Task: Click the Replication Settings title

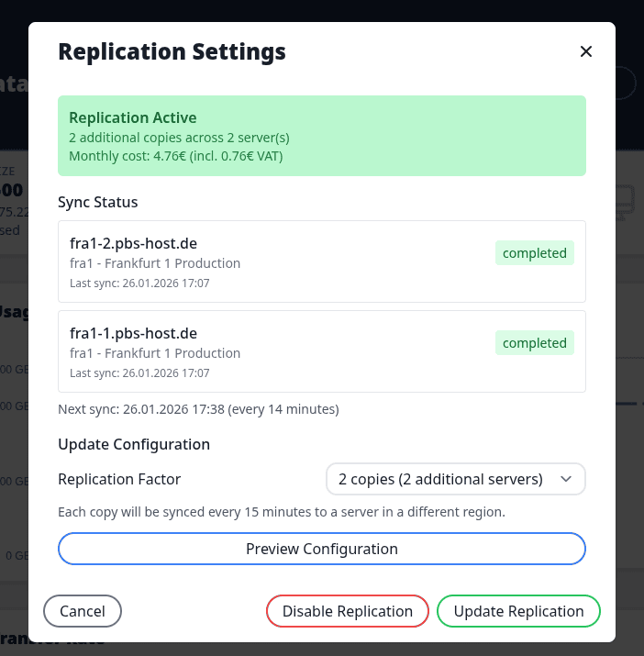Action: (172, 51)
